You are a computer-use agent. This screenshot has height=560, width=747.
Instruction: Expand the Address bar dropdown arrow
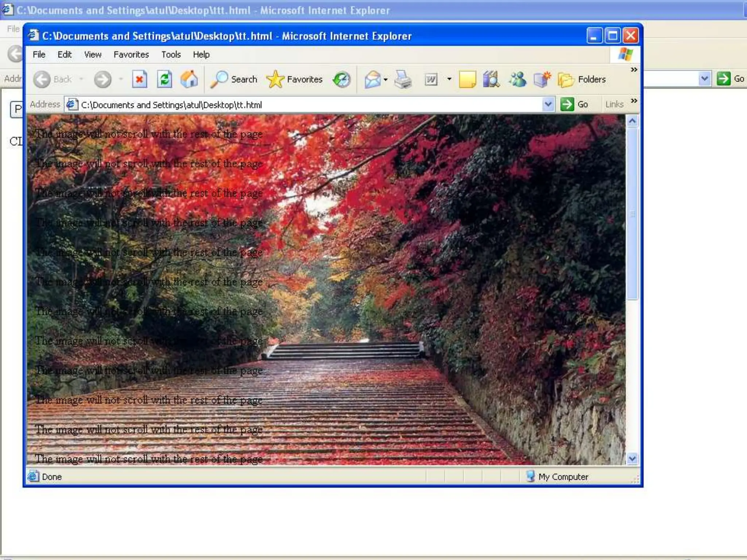click(x=547, y=105)
